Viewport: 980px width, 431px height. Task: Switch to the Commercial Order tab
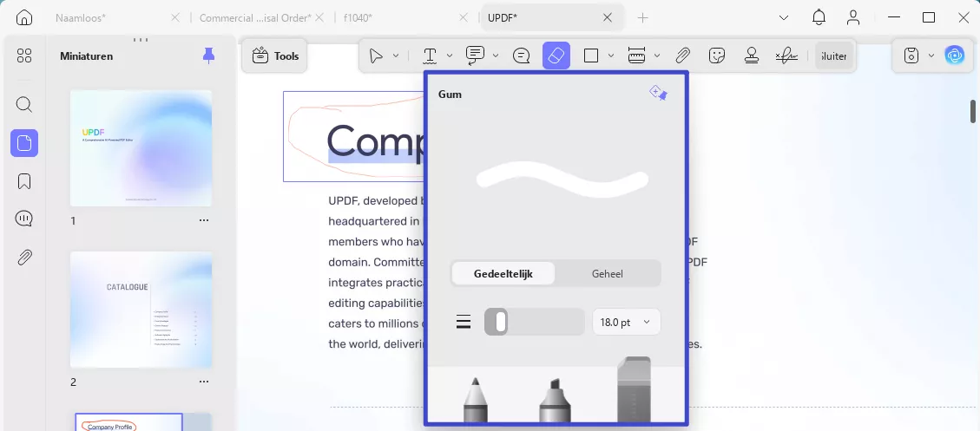click(255, 18)
